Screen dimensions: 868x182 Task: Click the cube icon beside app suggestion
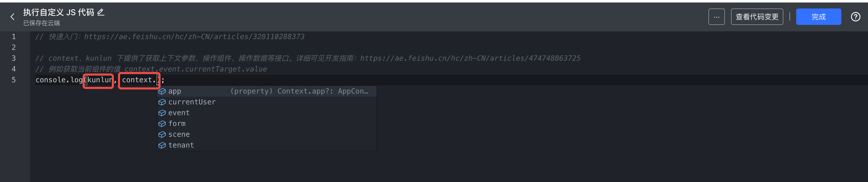pyautogui.click(x=162, y=91)
